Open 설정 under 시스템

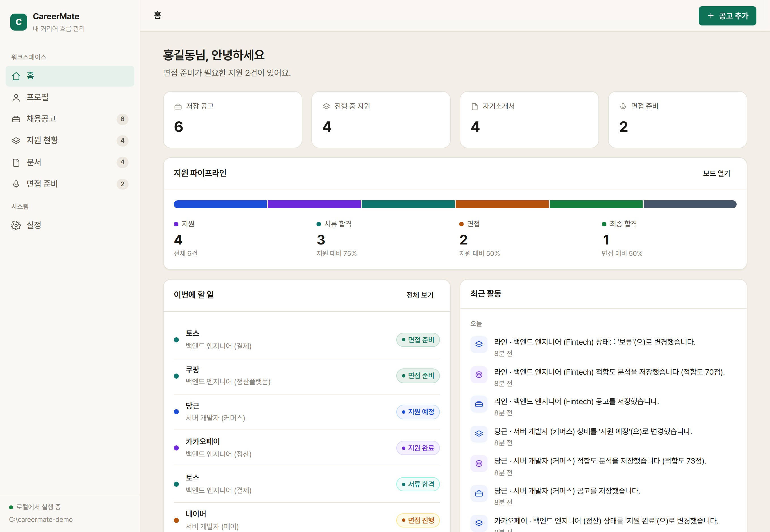pyautogui.click(x=70, y=225)
